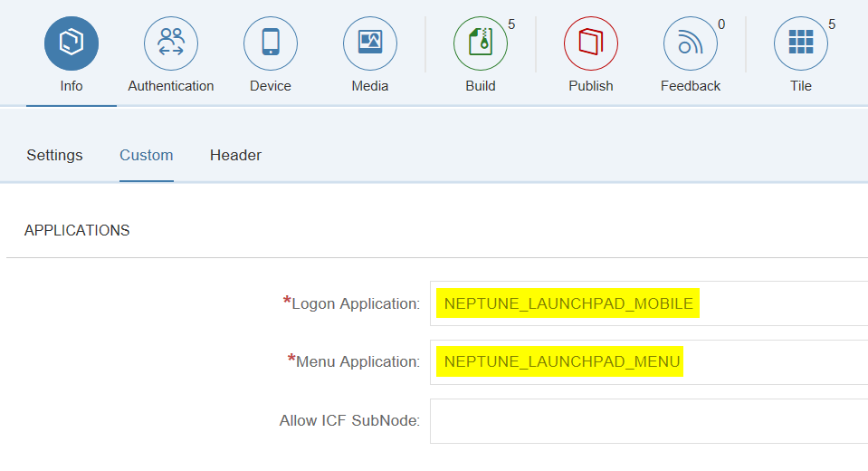
Task: Click the Feedback tab label
Action: (x=691, y=86)
